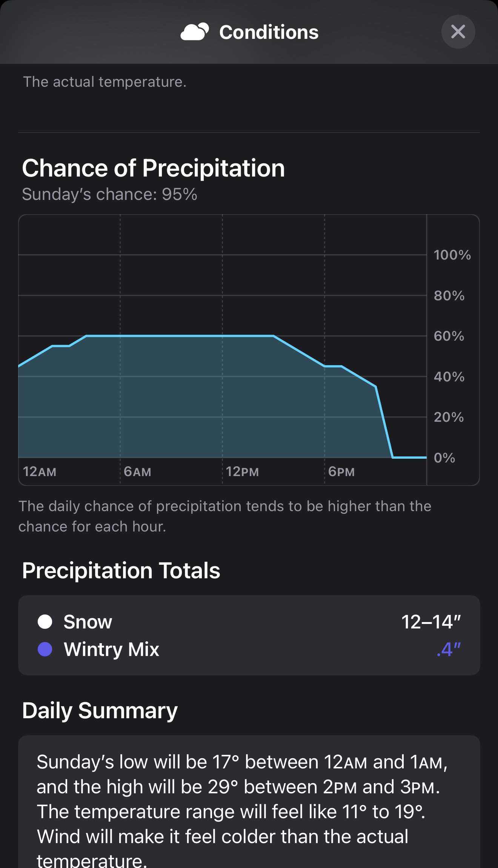Image resolution: width=498 pixels, height=868 pixels.
Task: Tap the 6PM marker on chart
Action: pyautogui.click(x=341, y=472)
